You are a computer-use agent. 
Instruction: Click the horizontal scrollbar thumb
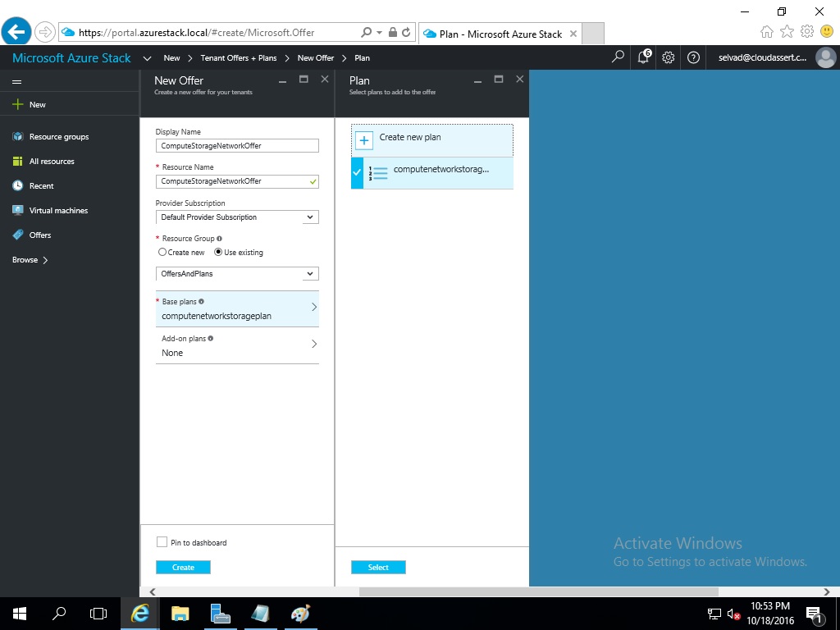pyautogui.click(x=538, y=591)
